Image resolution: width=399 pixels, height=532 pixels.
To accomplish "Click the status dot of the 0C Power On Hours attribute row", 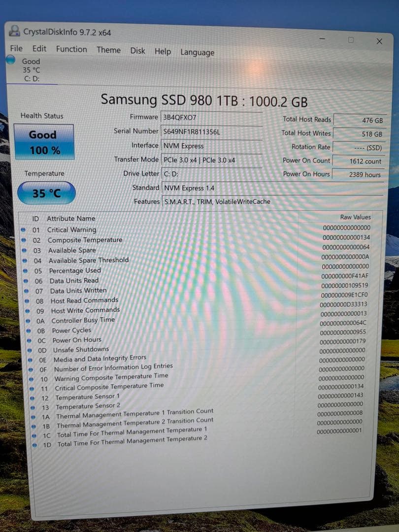I will [x=30, y=340].
